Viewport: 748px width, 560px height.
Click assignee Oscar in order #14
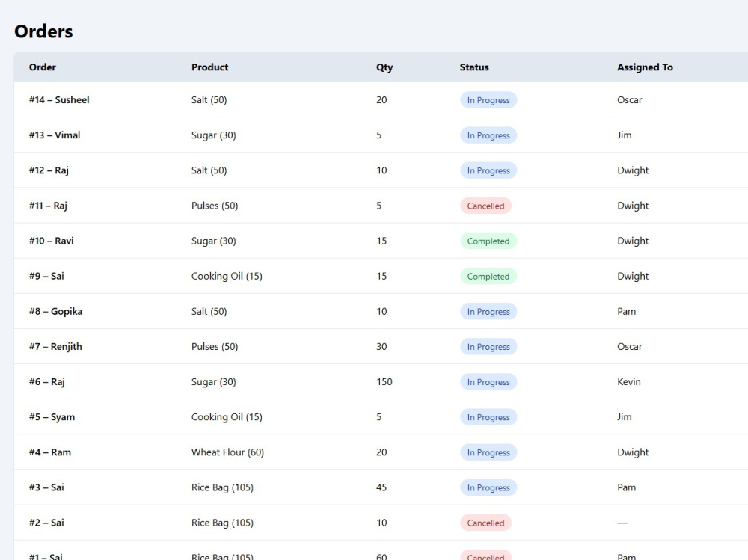click(630, 99)
